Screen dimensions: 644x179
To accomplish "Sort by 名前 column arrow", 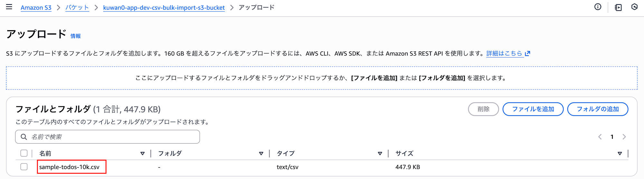I will 142,154.
